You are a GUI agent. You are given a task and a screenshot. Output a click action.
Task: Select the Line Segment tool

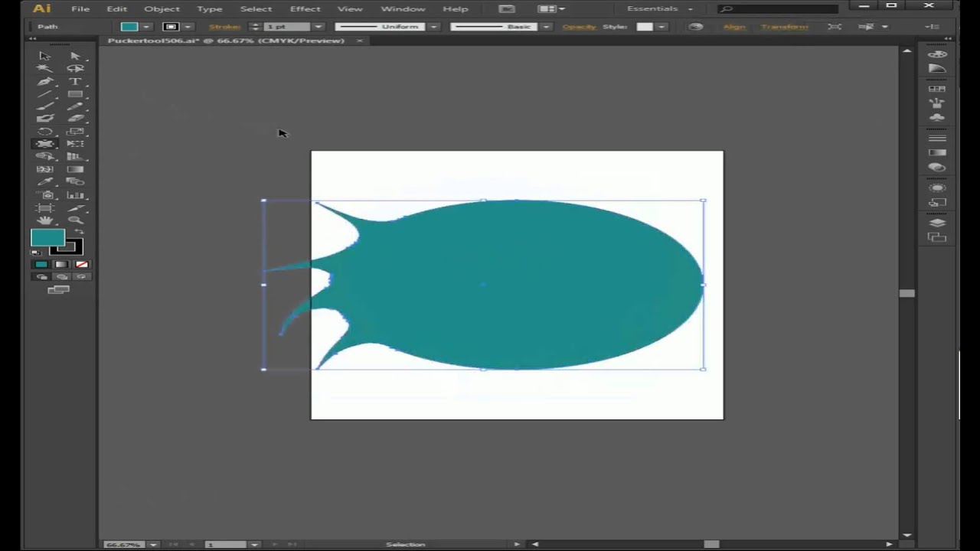[x=45, y=93]
